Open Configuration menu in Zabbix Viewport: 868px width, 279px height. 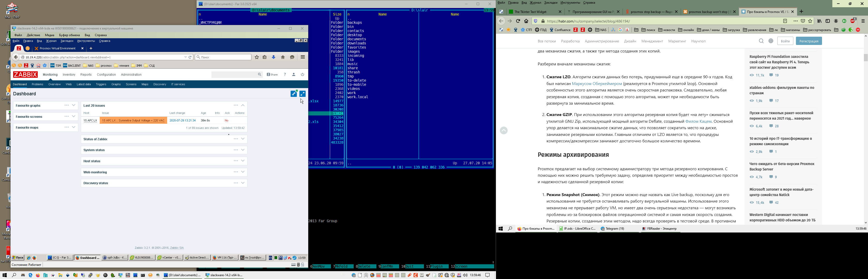(106, 75)
